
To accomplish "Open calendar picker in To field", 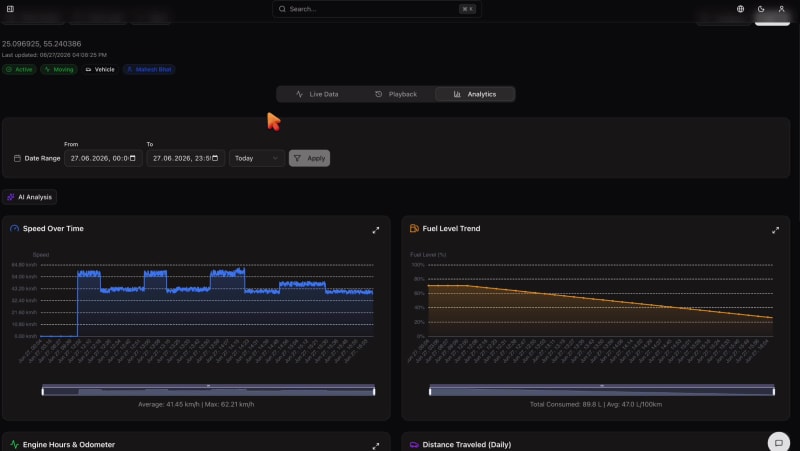I will click(215, 158).
